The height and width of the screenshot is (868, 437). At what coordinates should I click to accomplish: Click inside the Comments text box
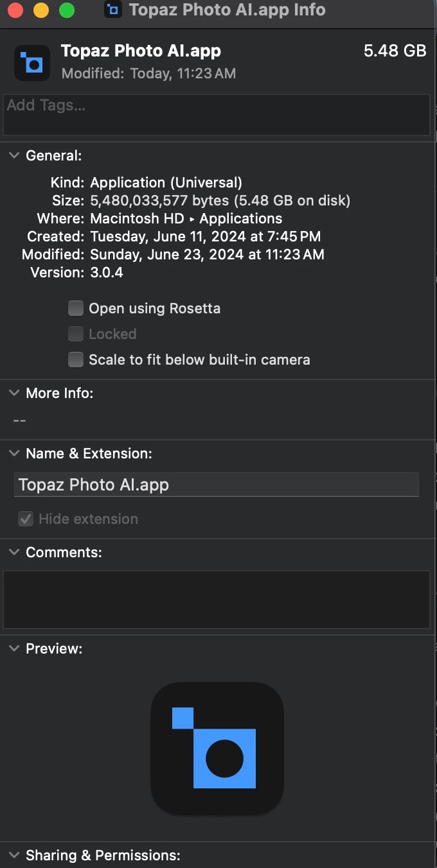(217, 600)
